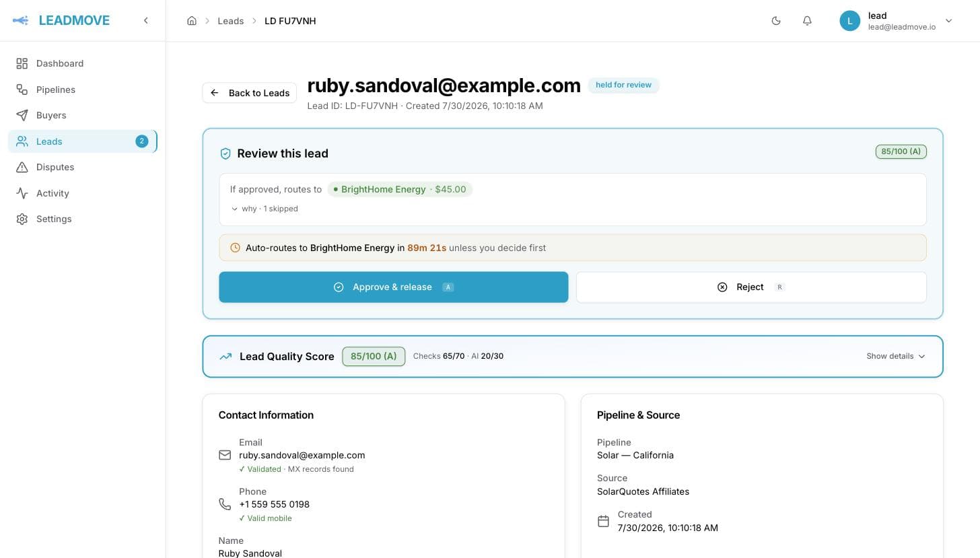Approve & release this lead
This screenshot has height=558, width=980.
[394, 287]
